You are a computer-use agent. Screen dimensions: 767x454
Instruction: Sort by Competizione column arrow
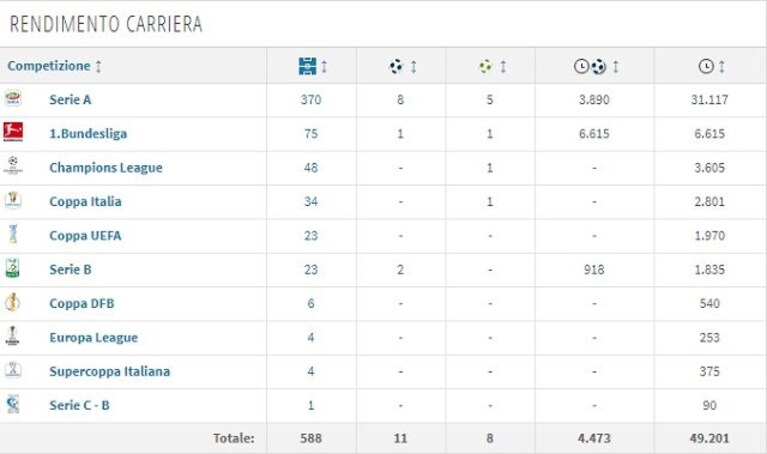[98, 66]
